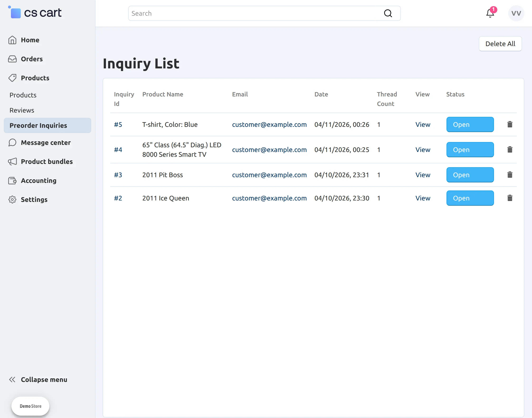Click the Settings gear icon
The height and width of the screenshot is (418, 532).
point(12,199)
